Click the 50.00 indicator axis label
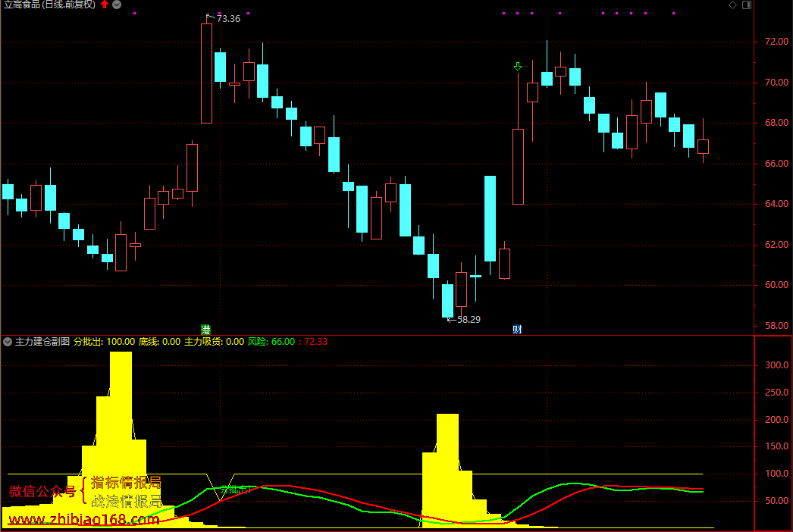Image resolution: width=793 pixels, height=532 pixels. tap(776, 501)
